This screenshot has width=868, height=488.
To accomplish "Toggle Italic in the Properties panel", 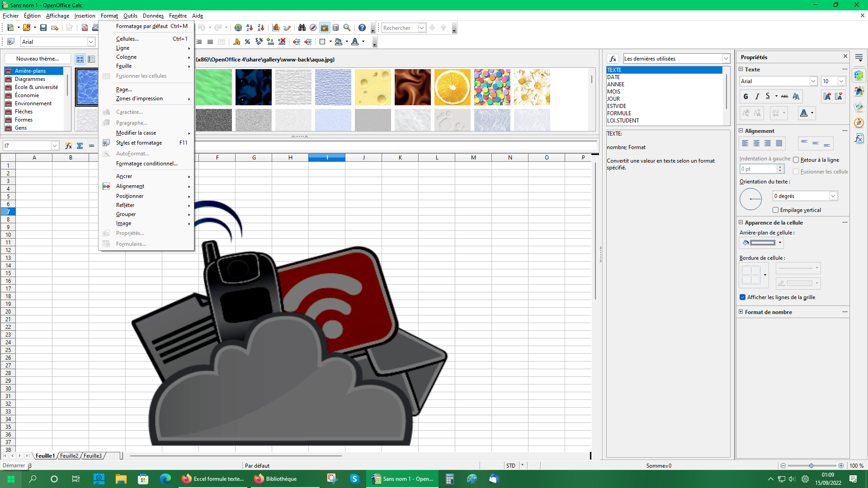I will point(757,96).
